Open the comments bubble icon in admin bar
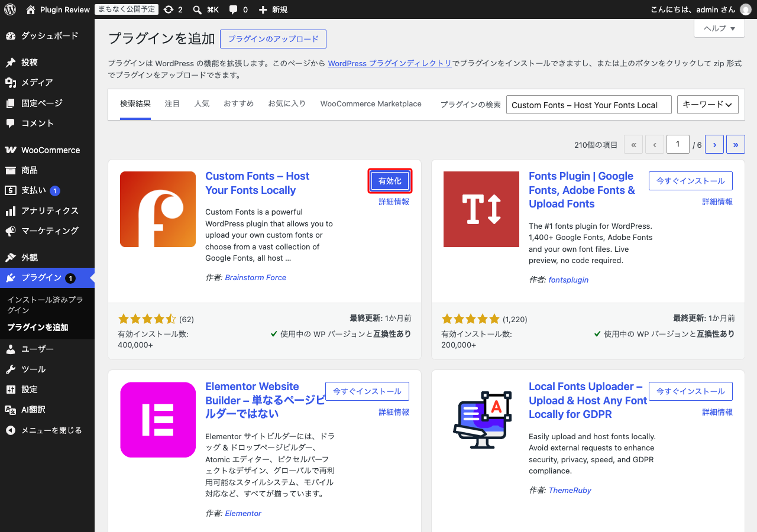The width and height of the screenshot is (757, 532). click(x=233, y=9)
